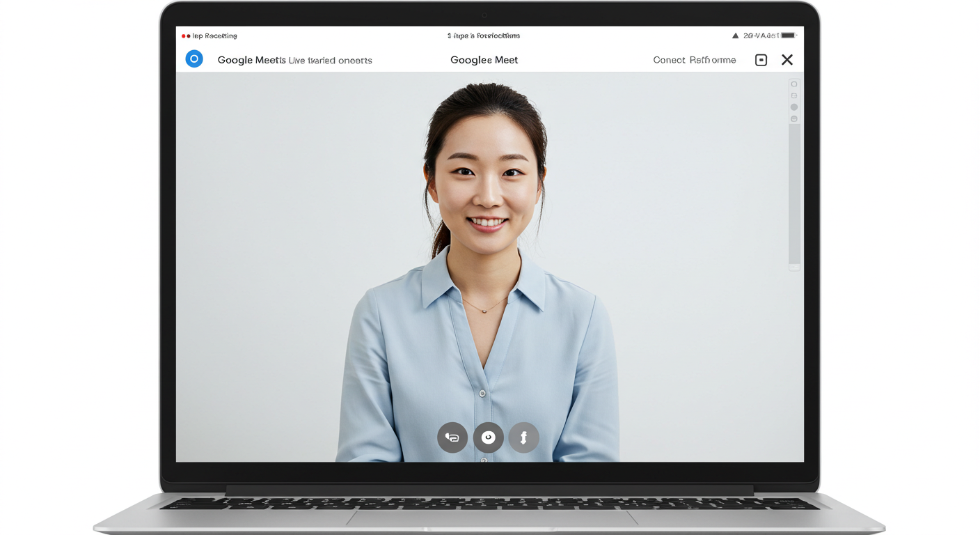Toggle the solid gray circle in sidebar

click(x=794, y=107)
